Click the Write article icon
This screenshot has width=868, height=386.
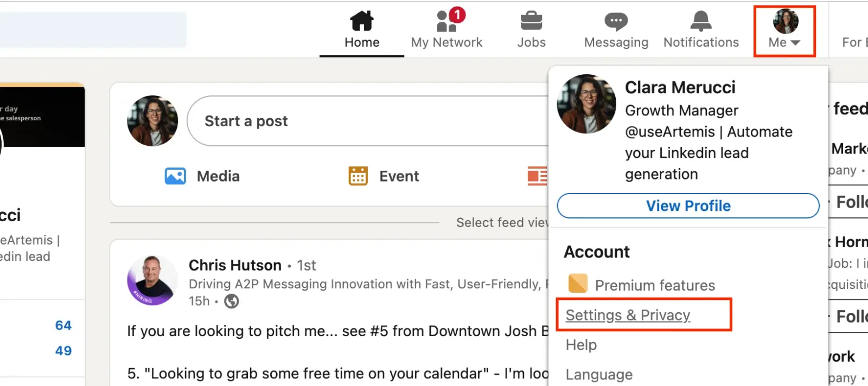[537, 176]
